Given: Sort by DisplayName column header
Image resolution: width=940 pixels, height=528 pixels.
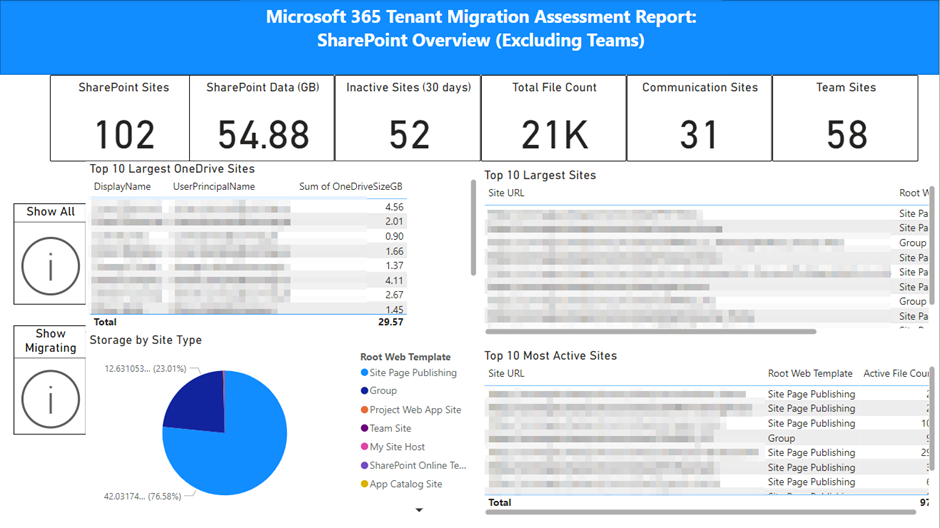Looking at the screenshot, I should pyautogui.click(x=122, y=187).
